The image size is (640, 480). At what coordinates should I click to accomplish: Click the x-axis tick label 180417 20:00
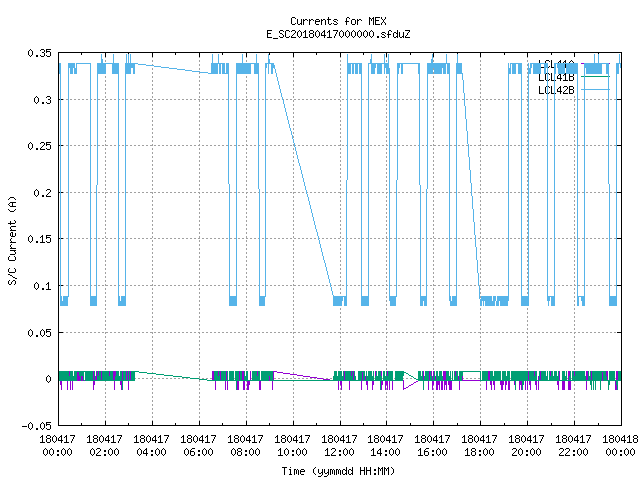coord(526,446)
